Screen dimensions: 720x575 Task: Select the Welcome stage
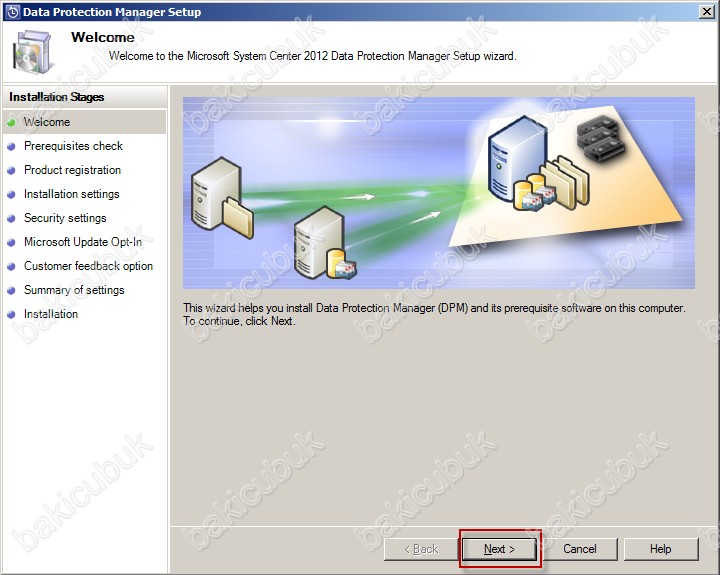coord(84,122)
